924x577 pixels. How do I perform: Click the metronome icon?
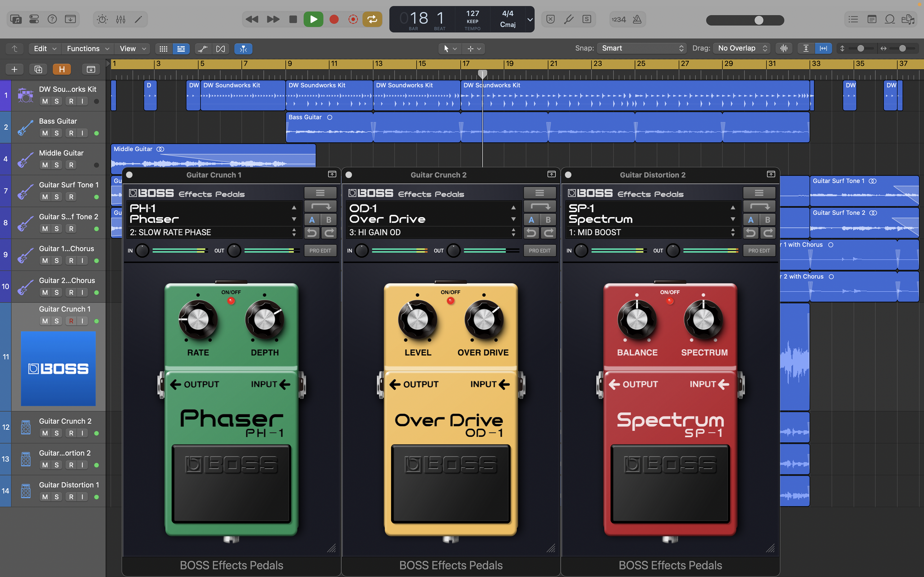point(637,19)
